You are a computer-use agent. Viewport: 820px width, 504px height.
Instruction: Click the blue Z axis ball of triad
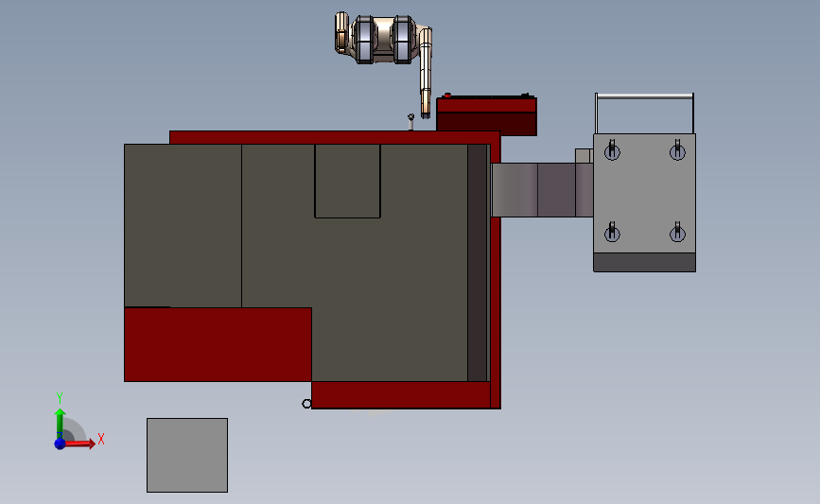click(x=60, y=443)
